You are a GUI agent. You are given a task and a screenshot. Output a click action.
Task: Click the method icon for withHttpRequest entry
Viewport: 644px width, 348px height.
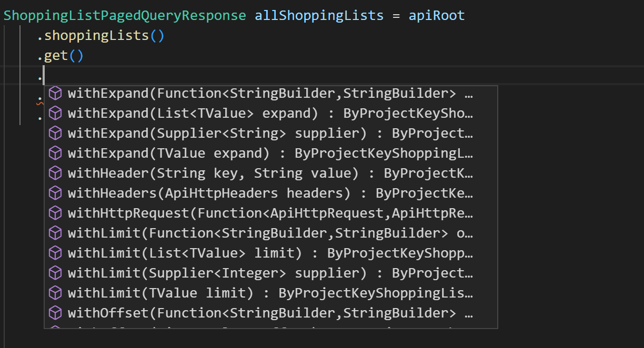click(x=55, y=212)
